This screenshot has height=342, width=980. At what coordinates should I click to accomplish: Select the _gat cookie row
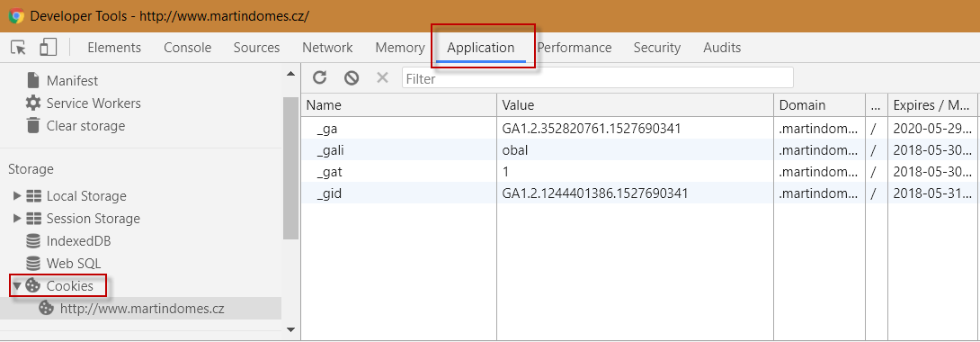coord(638,171)
